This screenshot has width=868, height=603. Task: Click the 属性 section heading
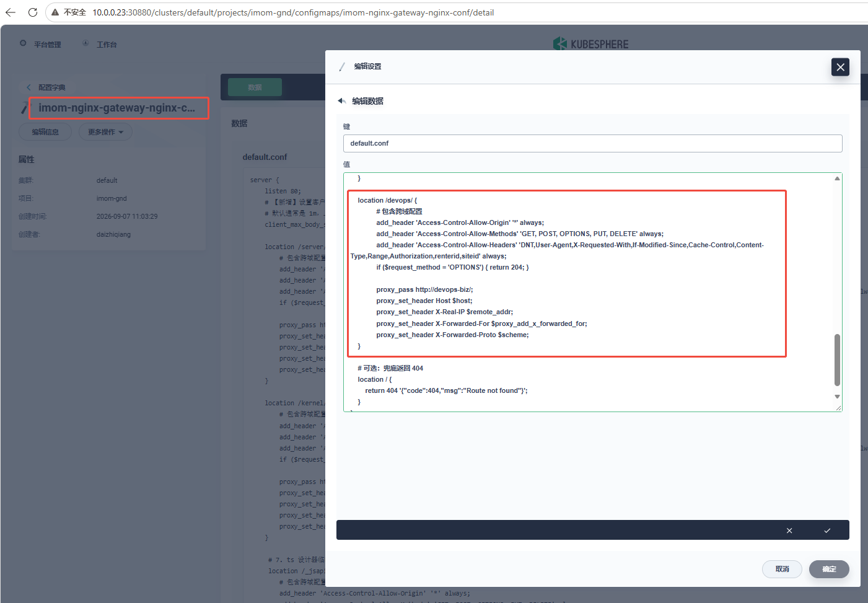[27, 159]
